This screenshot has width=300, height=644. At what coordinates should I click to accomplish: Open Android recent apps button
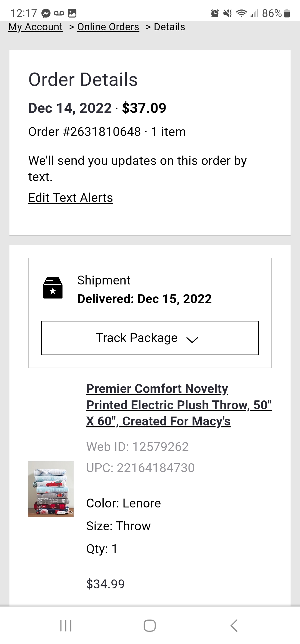click(x=66, y=626)
